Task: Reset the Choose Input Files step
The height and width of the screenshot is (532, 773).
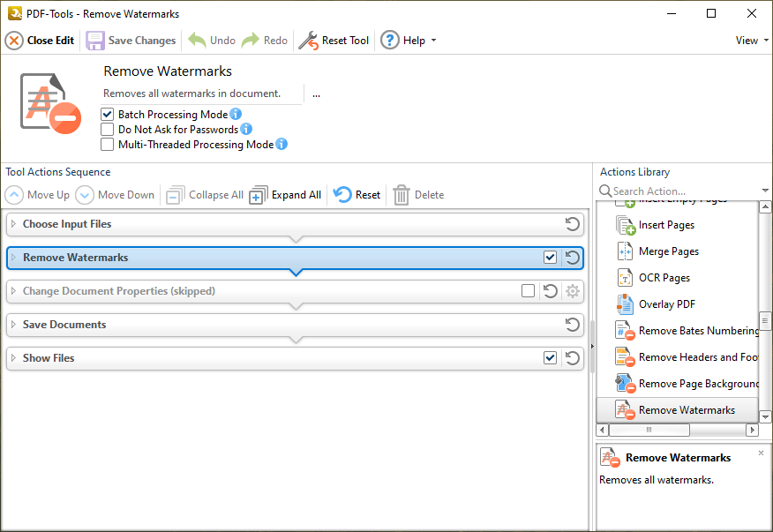Action: [572, 224]
